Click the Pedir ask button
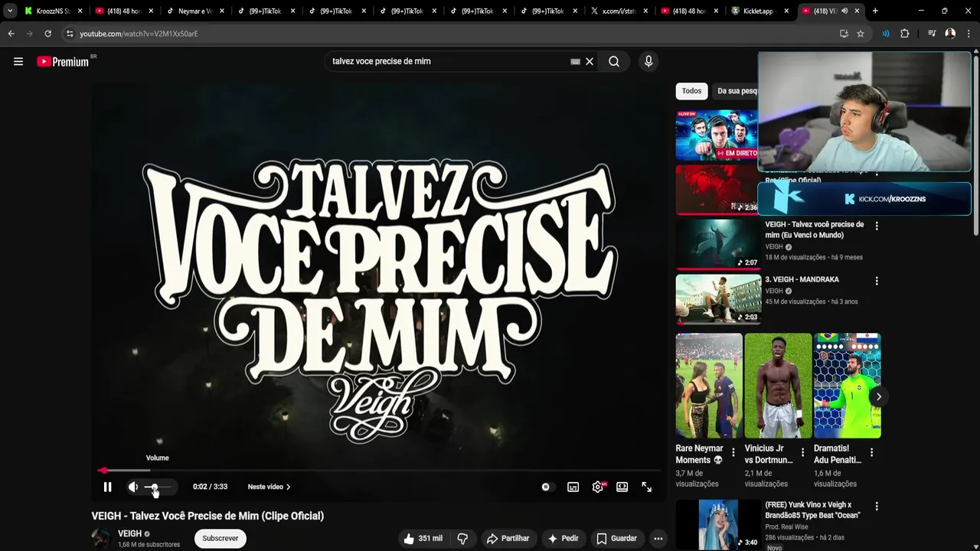 coord(563,539)
